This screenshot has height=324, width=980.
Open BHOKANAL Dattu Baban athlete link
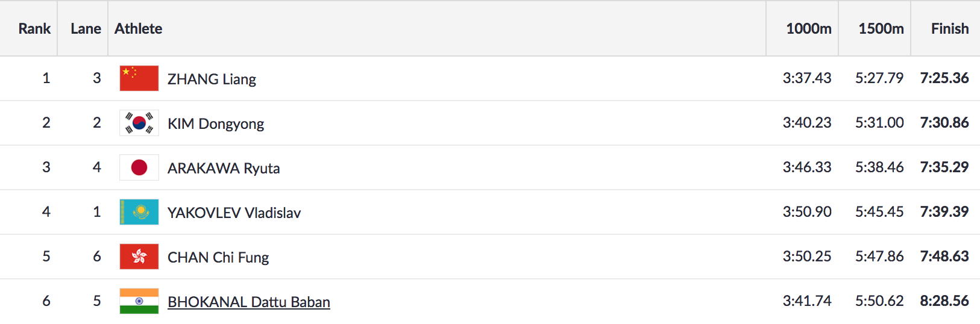tap(248, 302)
